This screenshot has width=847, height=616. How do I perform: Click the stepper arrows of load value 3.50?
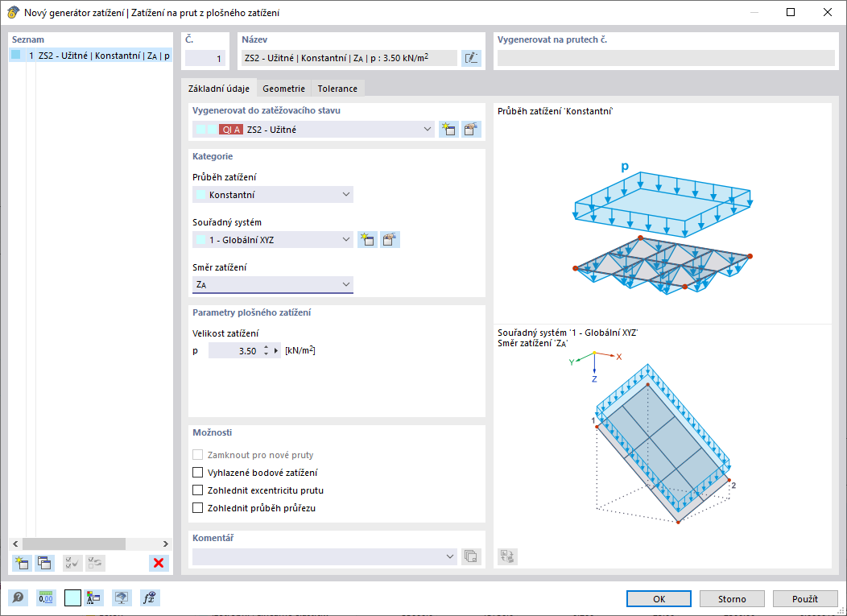click(266, 351)
